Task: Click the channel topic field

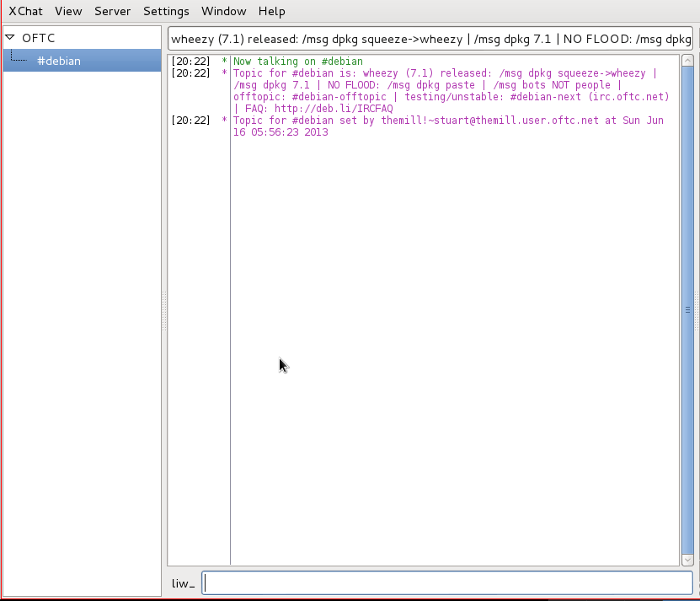Action: pos(430,39)
